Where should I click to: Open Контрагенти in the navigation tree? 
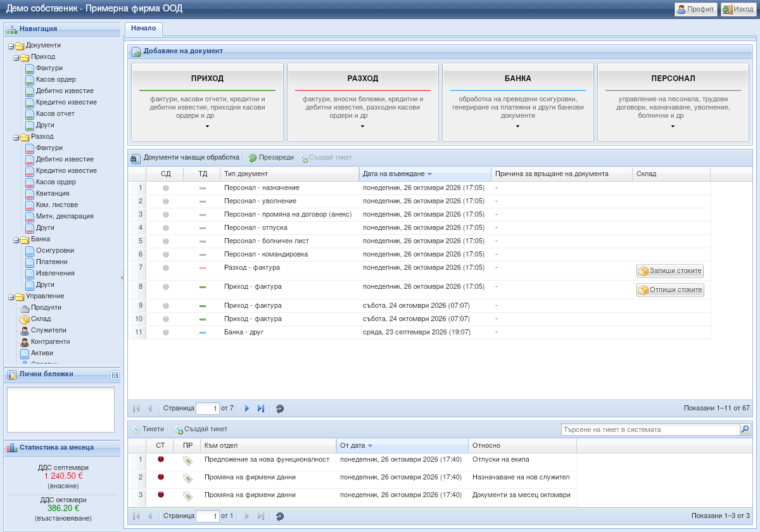point(50,341)
